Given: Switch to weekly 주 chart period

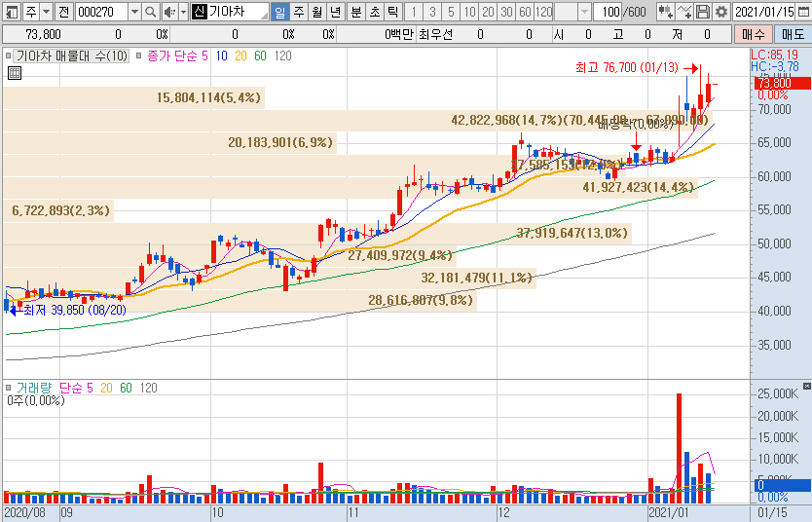Looking at the screenshot, I should pos(299,12).
